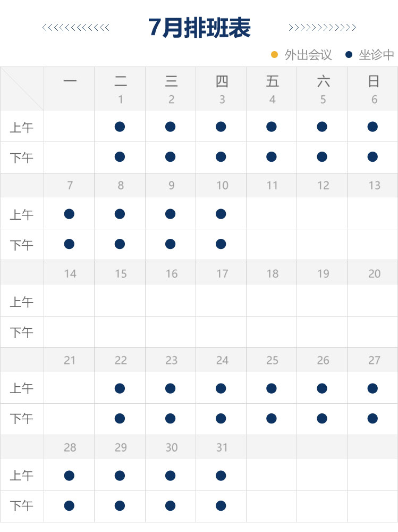
Task: Click the 7月排班表 title
Action: (x=199, y=28)
